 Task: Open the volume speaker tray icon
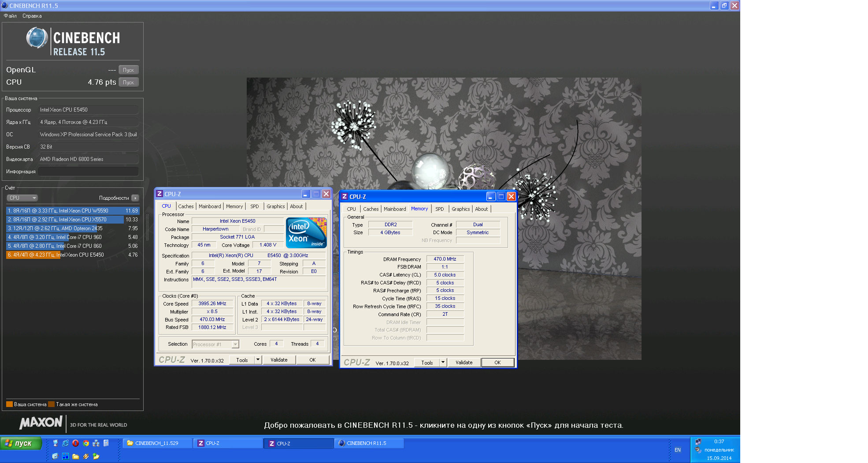[x=698, y=450]
